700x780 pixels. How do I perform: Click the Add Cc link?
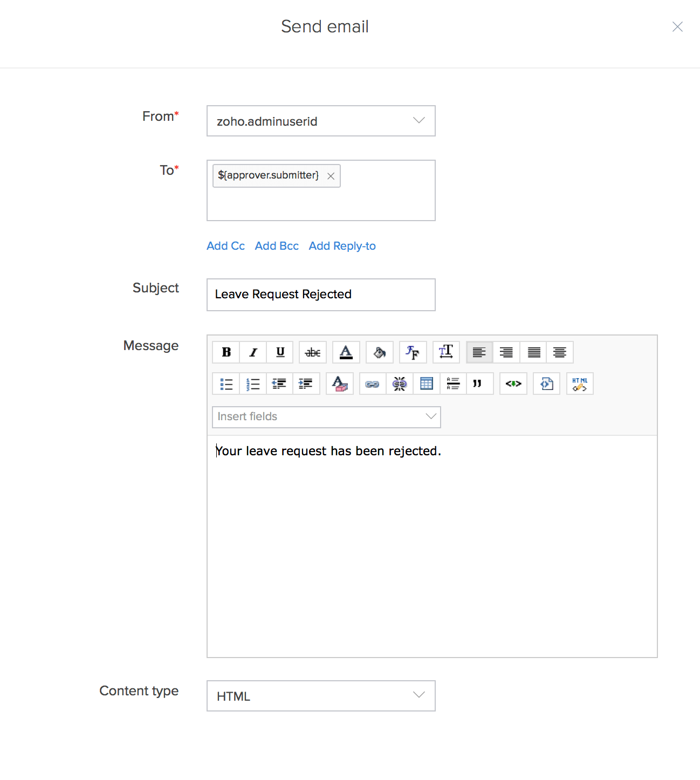[x=225, y=246]
